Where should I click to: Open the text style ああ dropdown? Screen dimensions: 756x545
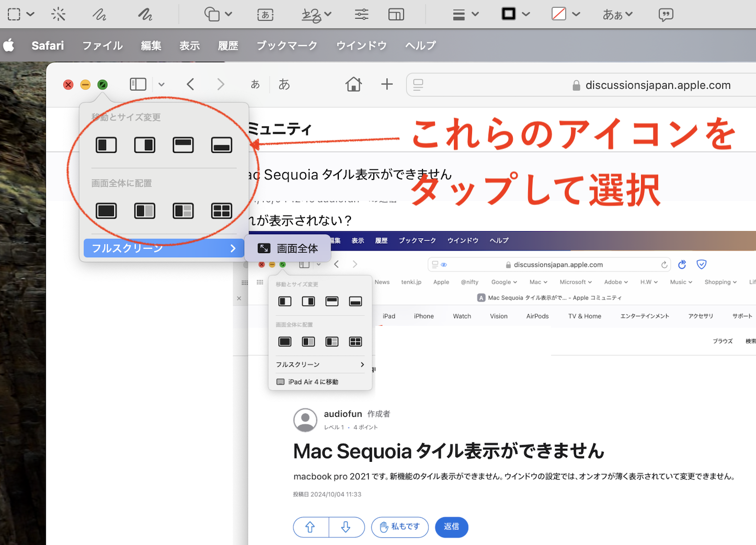click(617, 15)
